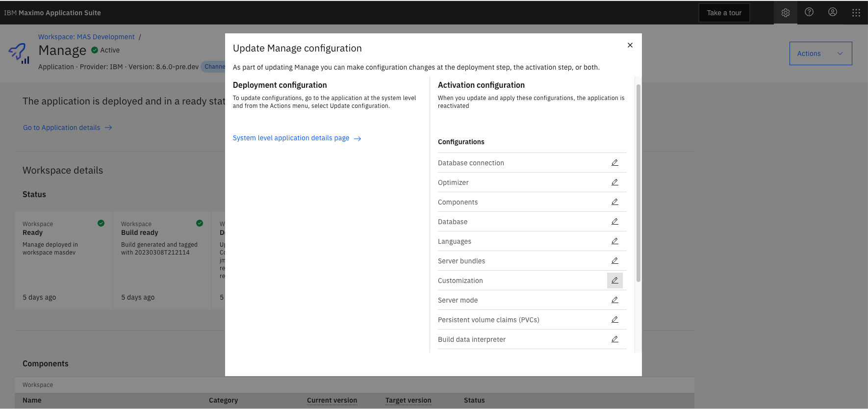This screenshot has width=868, height=409.
Task: Click the Category column header
Action: pos(223,400)
